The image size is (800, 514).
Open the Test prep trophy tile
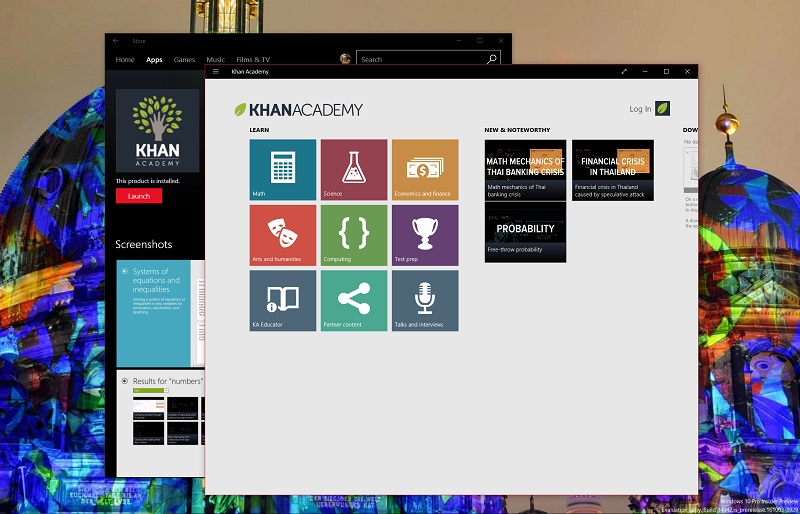point(425,235)
